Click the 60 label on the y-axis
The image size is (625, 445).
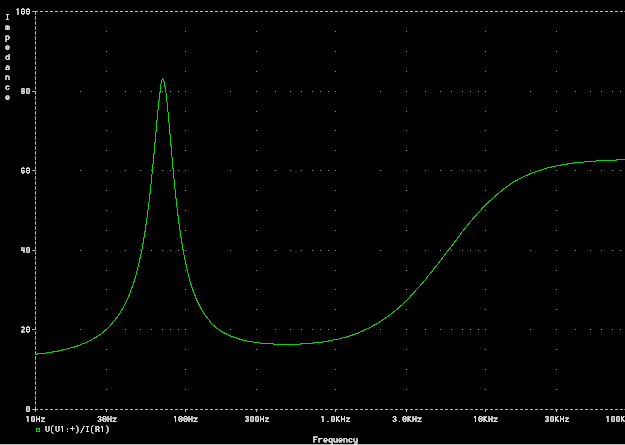(25, 170)
